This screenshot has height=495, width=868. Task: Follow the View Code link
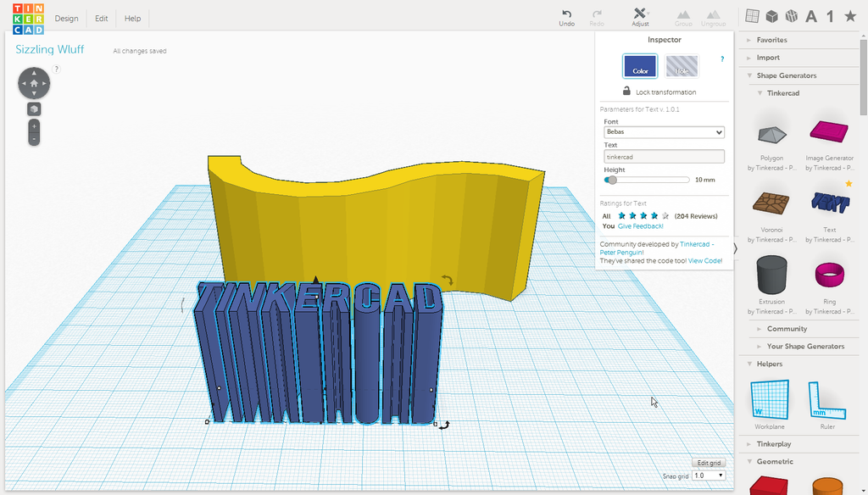pos(704,261)
